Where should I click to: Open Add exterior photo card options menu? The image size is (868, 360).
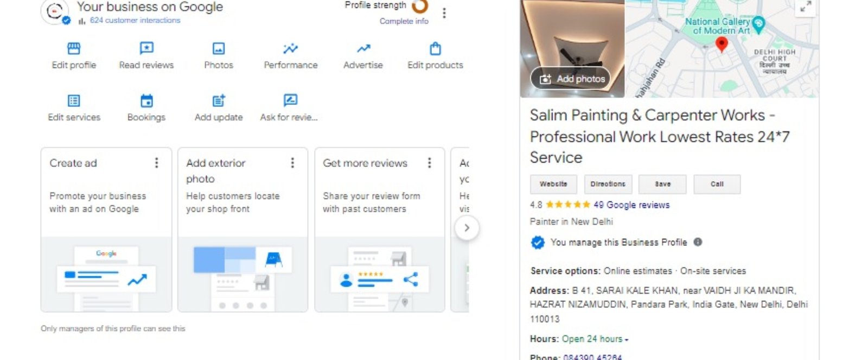tap(292, 163)
